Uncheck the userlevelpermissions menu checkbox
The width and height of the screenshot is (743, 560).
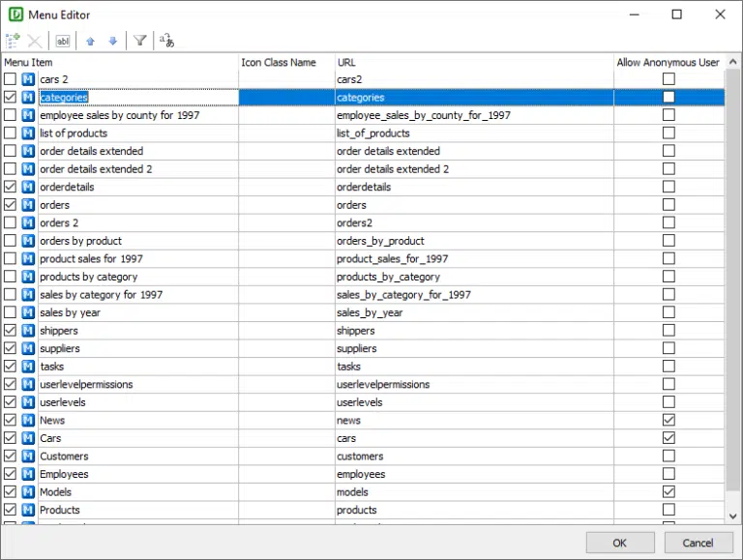pos(10,384)
